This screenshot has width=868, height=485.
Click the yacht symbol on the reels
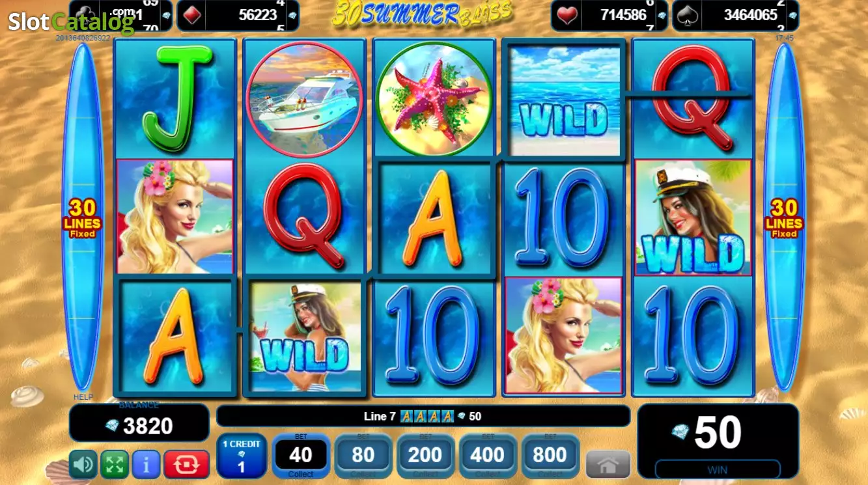[x=305, y=98]
